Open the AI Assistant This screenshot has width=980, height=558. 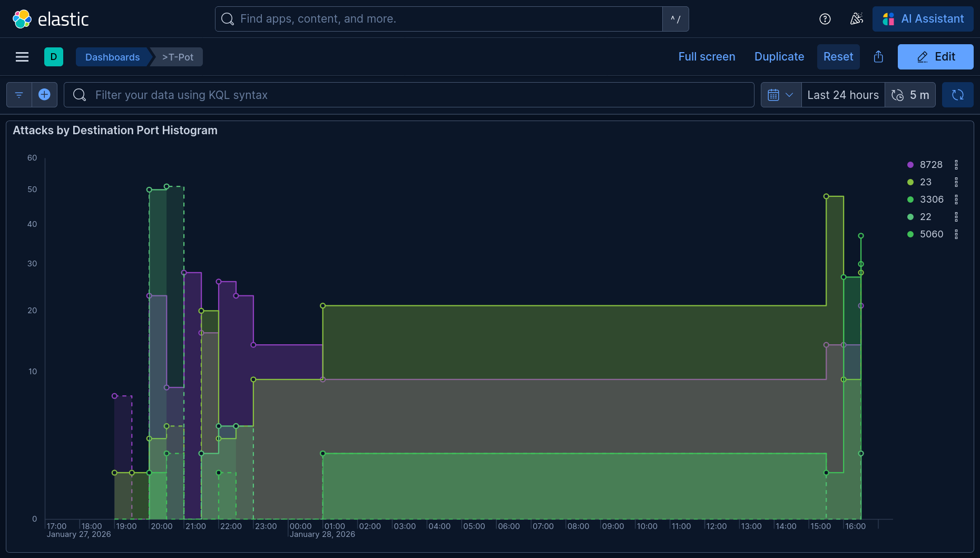(x=923, y=19)
